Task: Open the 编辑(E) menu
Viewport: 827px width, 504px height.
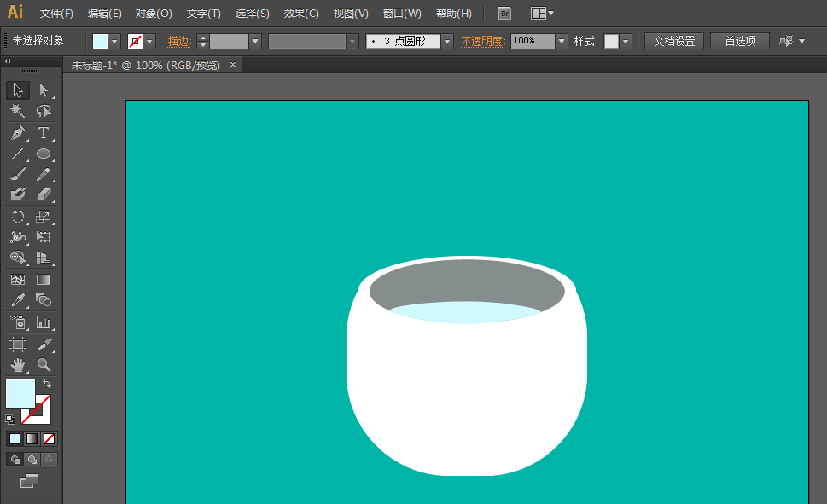Action: click(104, 13)
